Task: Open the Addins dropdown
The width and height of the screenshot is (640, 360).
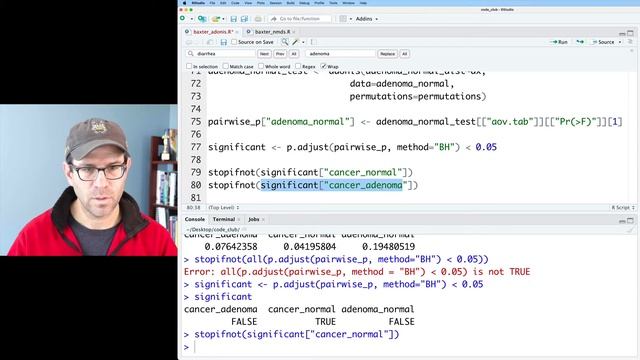Action: tap(367, 19)
